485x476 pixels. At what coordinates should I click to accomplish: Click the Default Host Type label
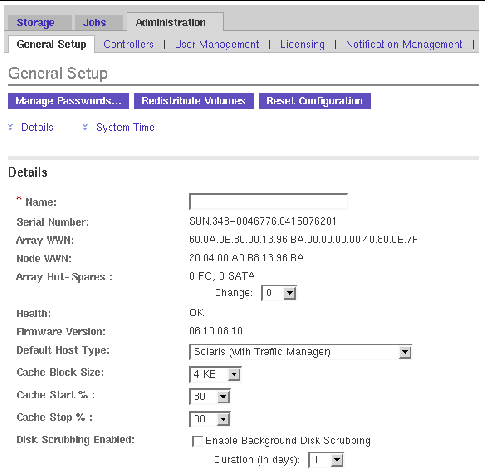[x=63, y=350]
